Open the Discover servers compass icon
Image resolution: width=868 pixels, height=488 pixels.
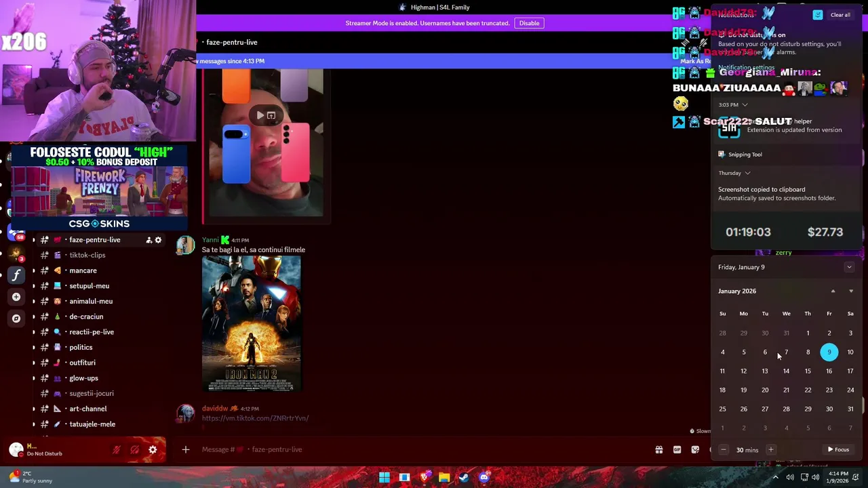[x=16, y=318]
